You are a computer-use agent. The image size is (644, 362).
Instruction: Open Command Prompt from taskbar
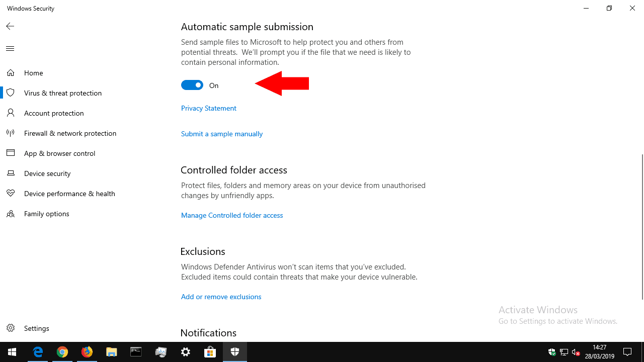pyautogui.click(x=136, y=352)
